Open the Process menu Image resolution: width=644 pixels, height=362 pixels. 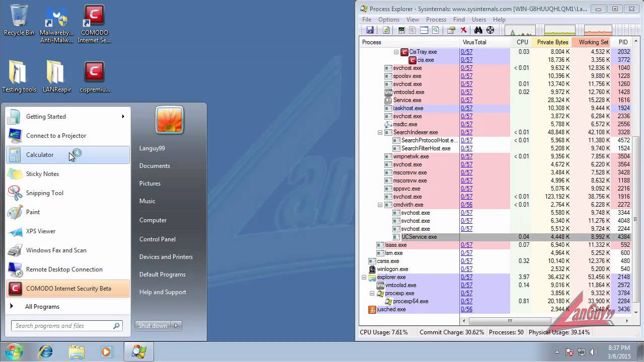436,20
